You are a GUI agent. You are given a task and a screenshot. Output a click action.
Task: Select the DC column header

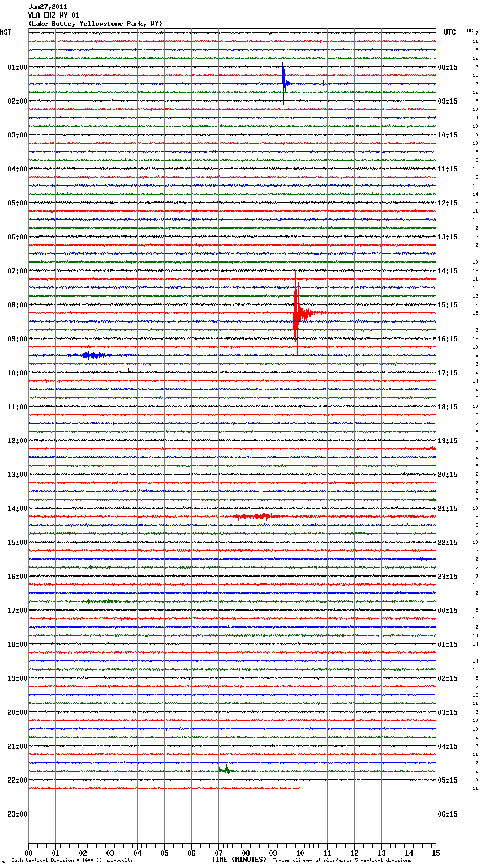pos(470,31)
